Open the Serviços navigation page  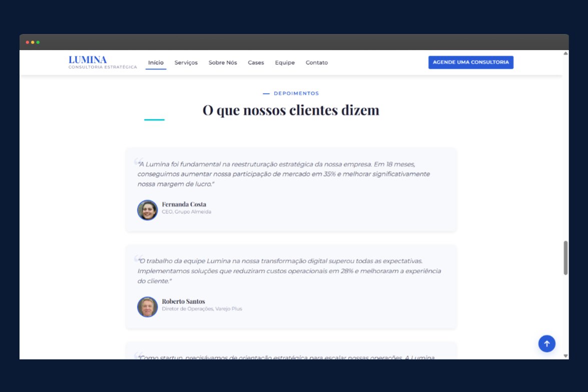[x=186, y=62]
